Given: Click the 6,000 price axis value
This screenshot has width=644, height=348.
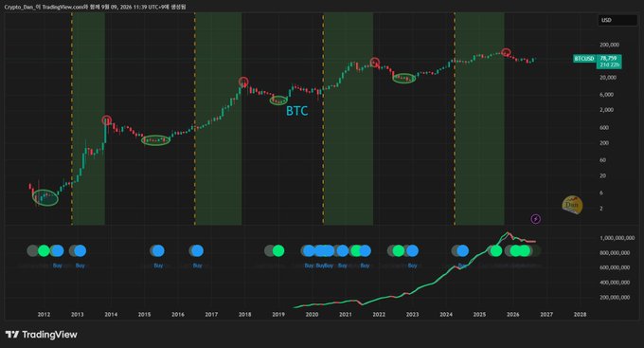Looking at the screenshot, I should click(607, 94).
